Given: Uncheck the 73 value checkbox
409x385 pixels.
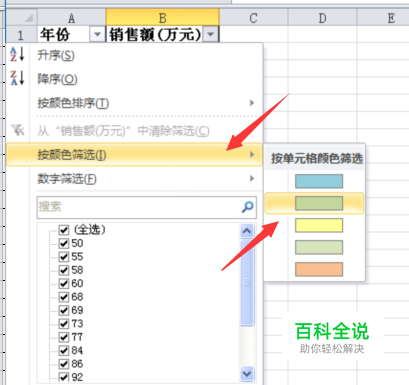Looking at the screenshot, I should point(64,323).
